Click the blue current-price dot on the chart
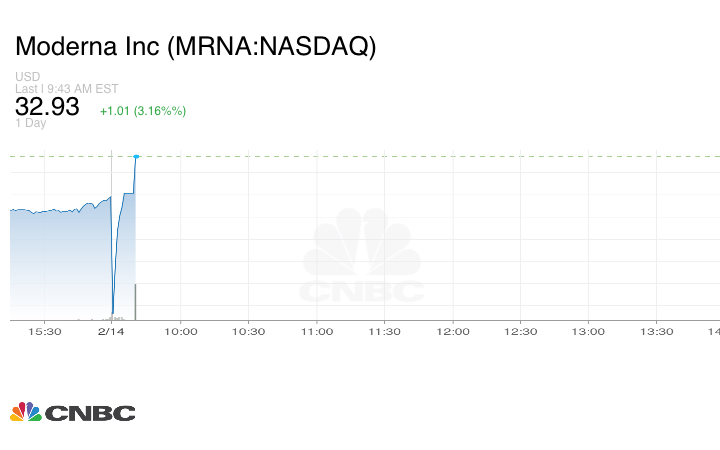This screenshot has height=450, width=720. click(136, 156)
